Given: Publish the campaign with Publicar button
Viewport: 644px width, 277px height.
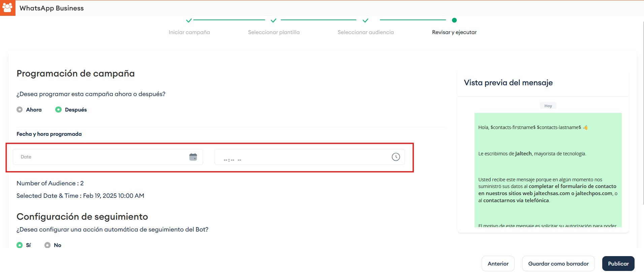Looking at the screenshot, I should coord(618,264).
